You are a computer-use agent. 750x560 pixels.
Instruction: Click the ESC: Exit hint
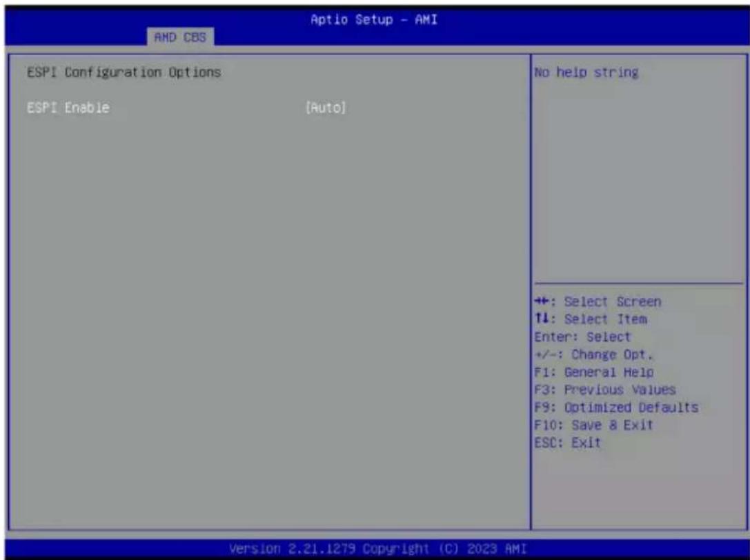click(568, 442)
